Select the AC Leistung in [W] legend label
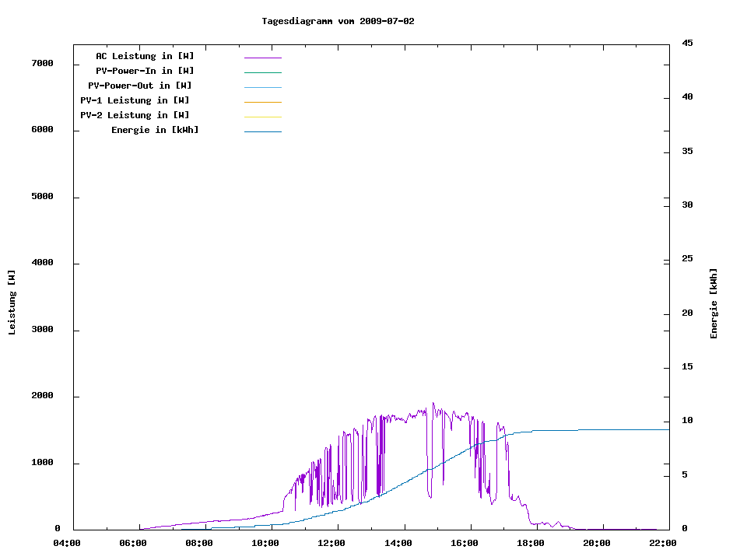The width and height of the screenshot is (747, 560). (145, 56)
